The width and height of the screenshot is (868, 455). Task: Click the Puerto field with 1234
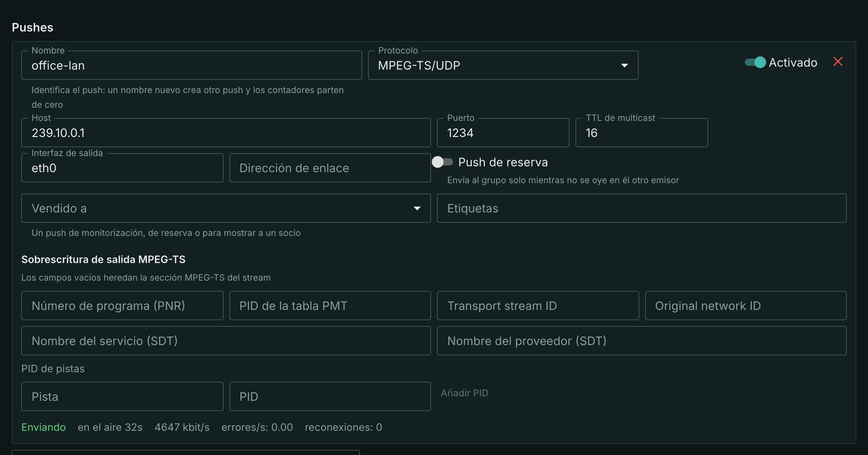[503, 133]
